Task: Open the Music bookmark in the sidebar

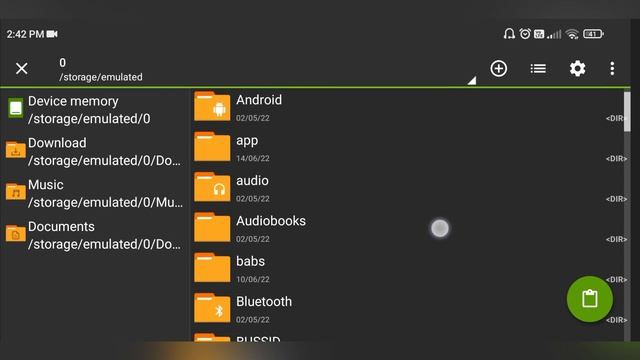Action: click(x=95, y=193)
